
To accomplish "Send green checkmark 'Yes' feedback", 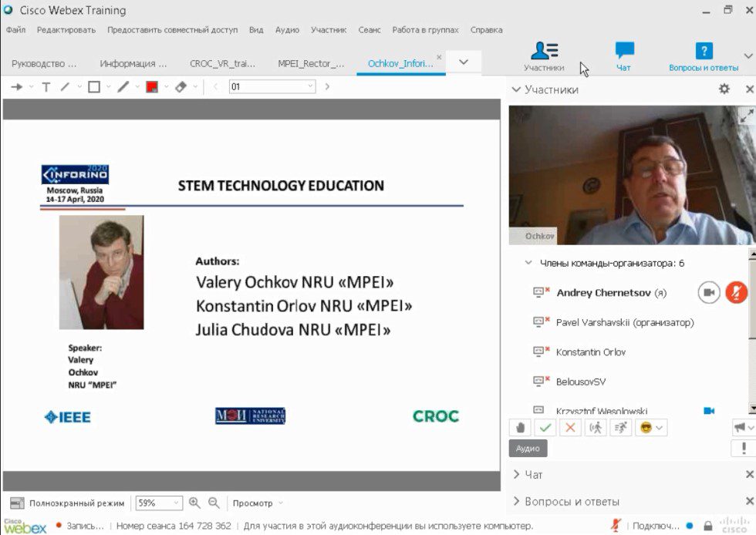I will pos(545,427).
